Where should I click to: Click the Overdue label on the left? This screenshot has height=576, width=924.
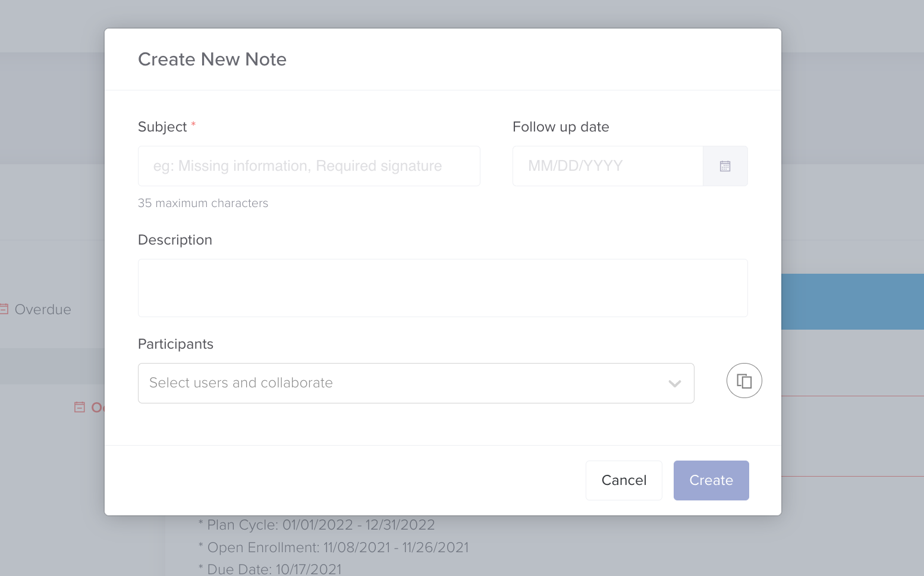coord(42,309)
